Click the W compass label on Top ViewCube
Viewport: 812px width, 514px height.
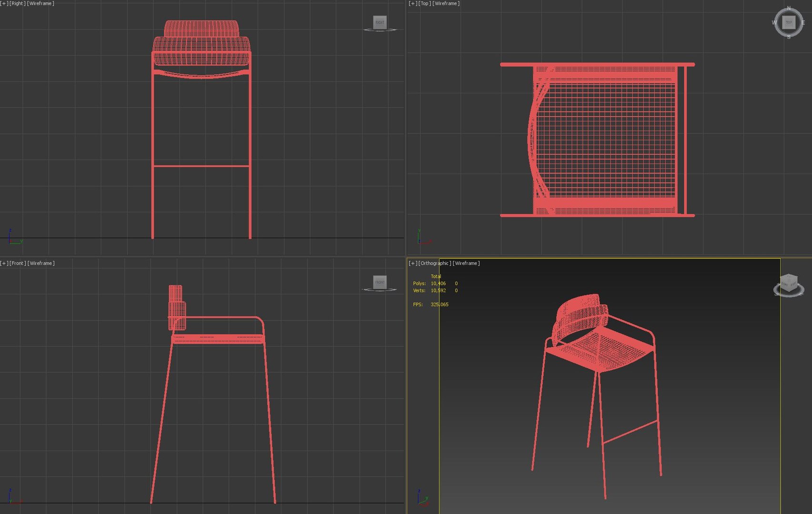[774, 22]
